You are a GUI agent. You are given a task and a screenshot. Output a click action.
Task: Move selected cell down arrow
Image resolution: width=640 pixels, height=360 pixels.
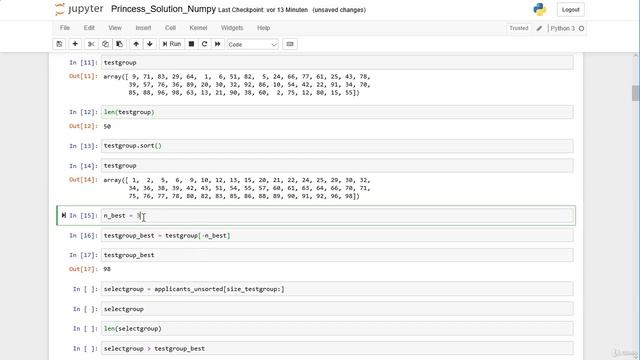tap(150, 44)
